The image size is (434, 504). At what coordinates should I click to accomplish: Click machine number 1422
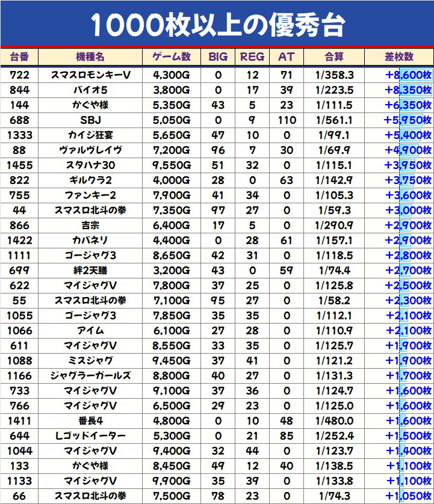pos(20,241)
